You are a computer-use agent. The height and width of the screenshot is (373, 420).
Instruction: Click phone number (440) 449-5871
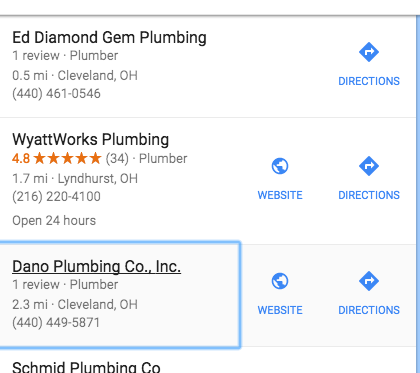coord(56,322)
